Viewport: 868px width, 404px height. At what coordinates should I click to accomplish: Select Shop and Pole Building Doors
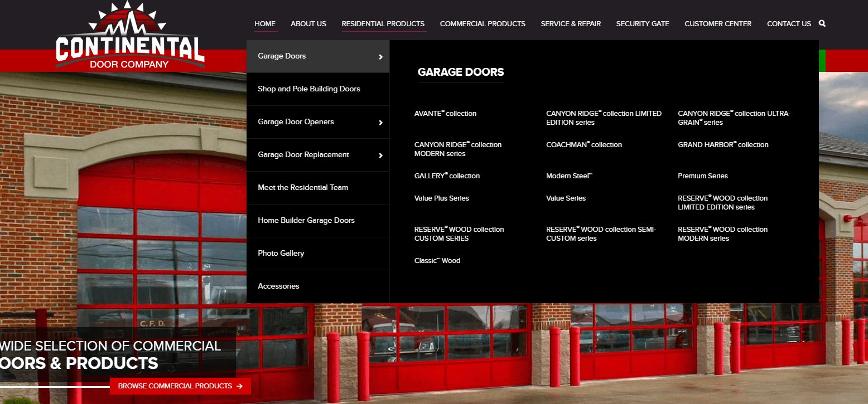tap(318, 89)
